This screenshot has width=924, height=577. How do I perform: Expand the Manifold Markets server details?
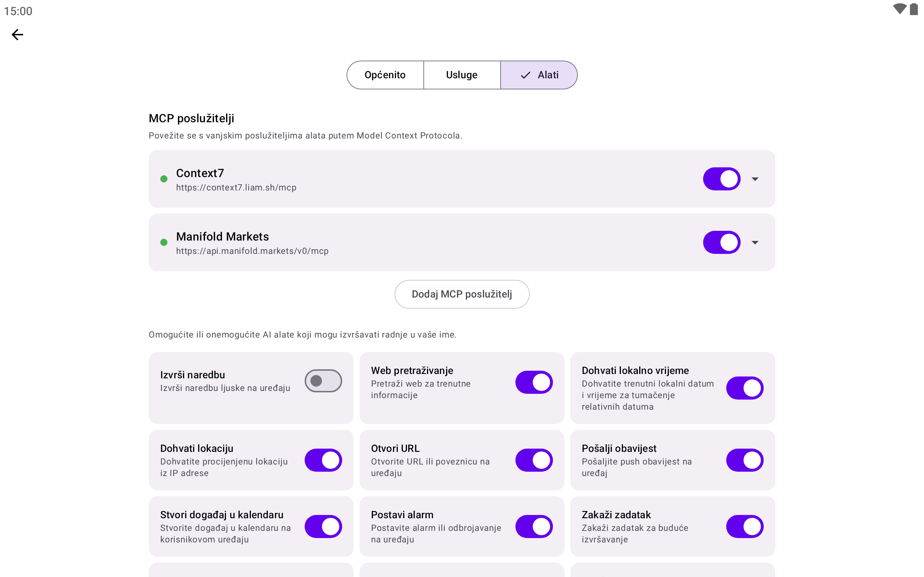(755, 242)
